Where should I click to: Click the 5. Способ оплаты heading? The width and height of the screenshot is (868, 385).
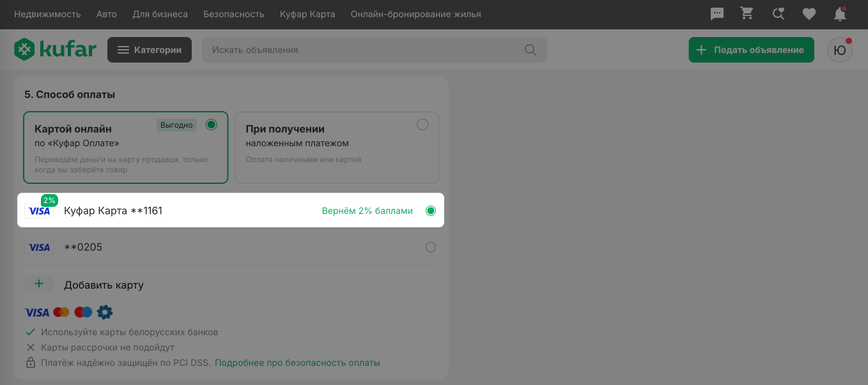tap(70, 94)
